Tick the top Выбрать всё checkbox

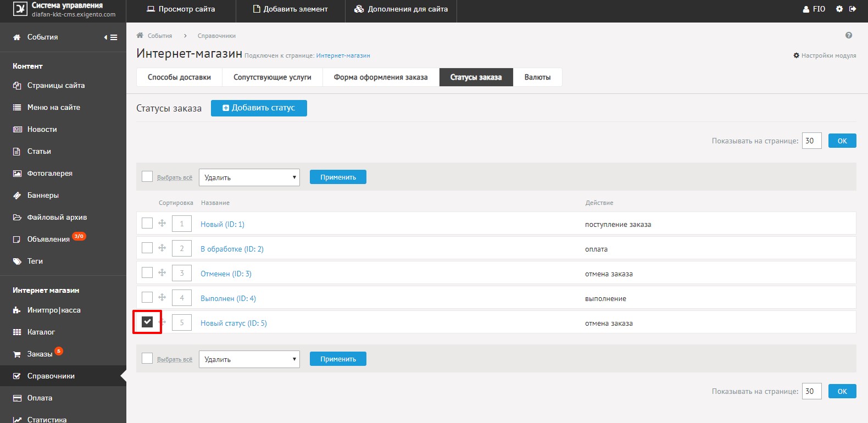(147, 176)
